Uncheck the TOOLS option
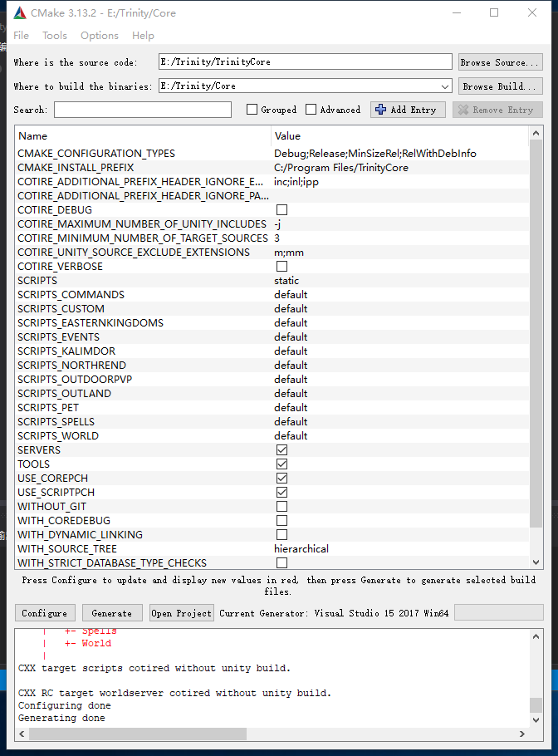Viewport: 558px width, 756px height. coord(281,464)
